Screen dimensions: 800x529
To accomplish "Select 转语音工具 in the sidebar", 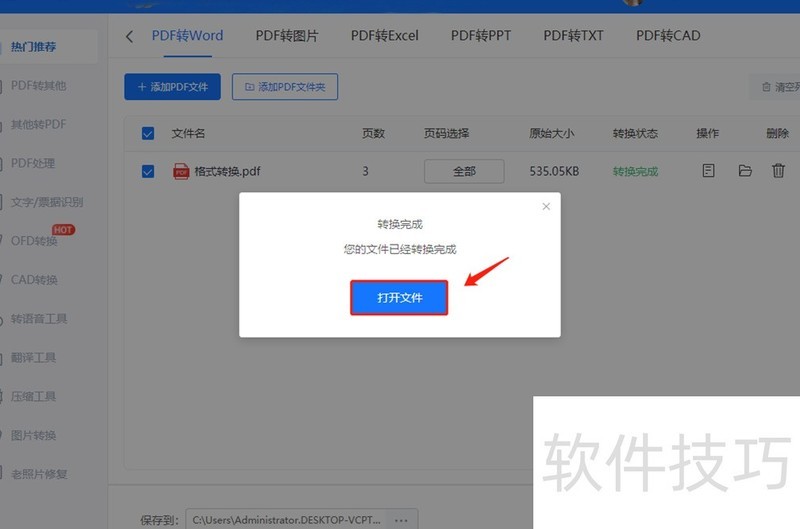I will click(x=39, y=319).
